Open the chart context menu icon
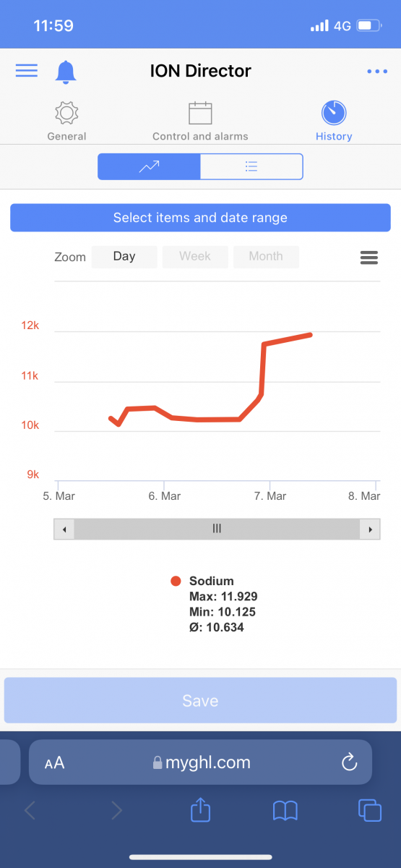 (x=369, y=257)
